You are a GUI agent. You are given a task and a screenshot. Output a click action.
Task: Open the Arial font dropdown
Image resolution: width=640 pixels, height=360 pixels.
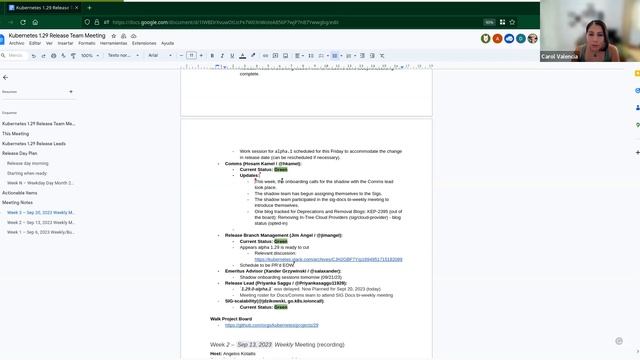pos(160,56)
